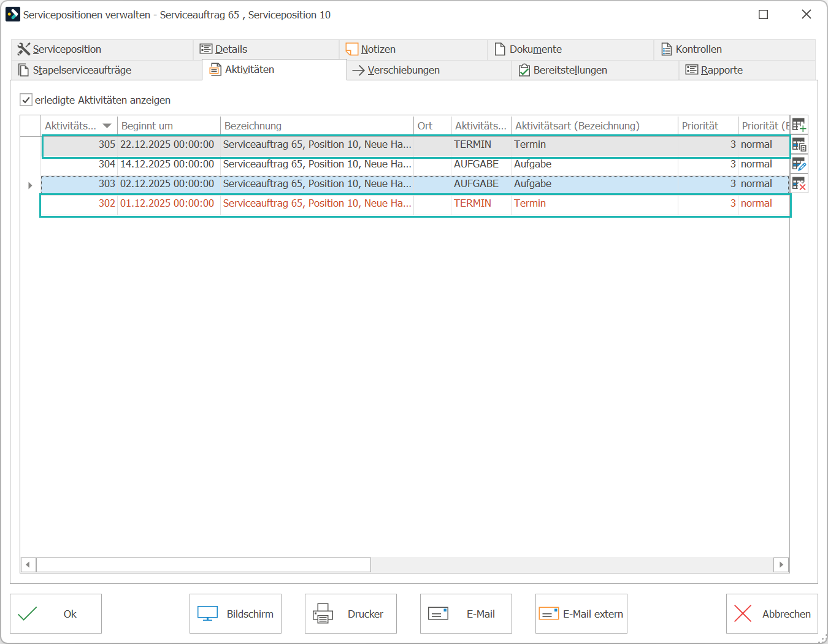
Task: Cancel with the Abbrechen button
Action: click(x=772, y=613)
